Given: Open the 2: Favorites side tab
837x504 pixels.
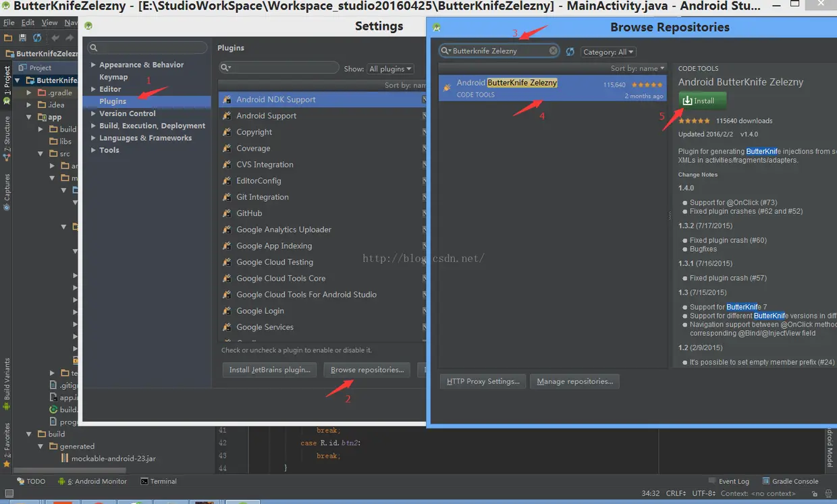Looking at the screenshot, I should pos(7,445).
